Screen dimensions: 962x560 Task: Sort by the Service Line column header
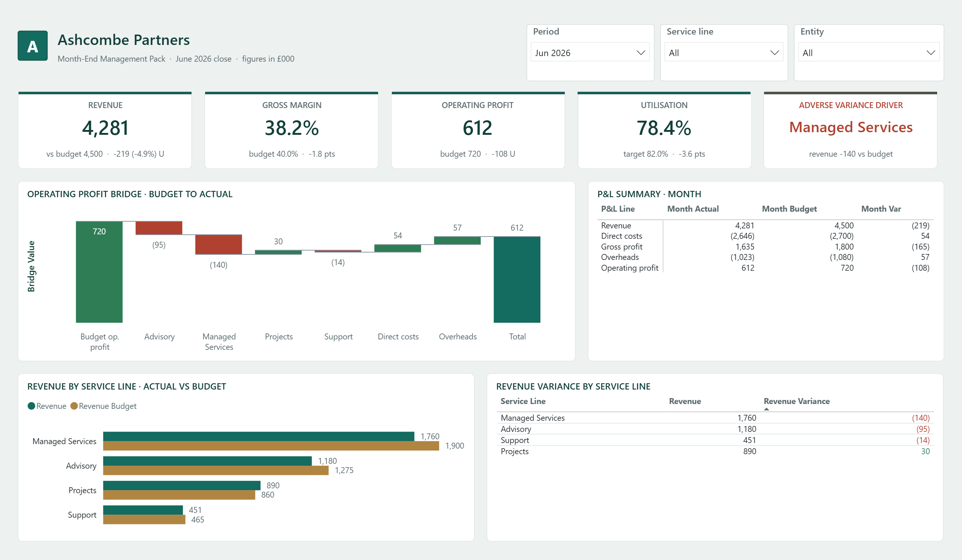point(523,401)
